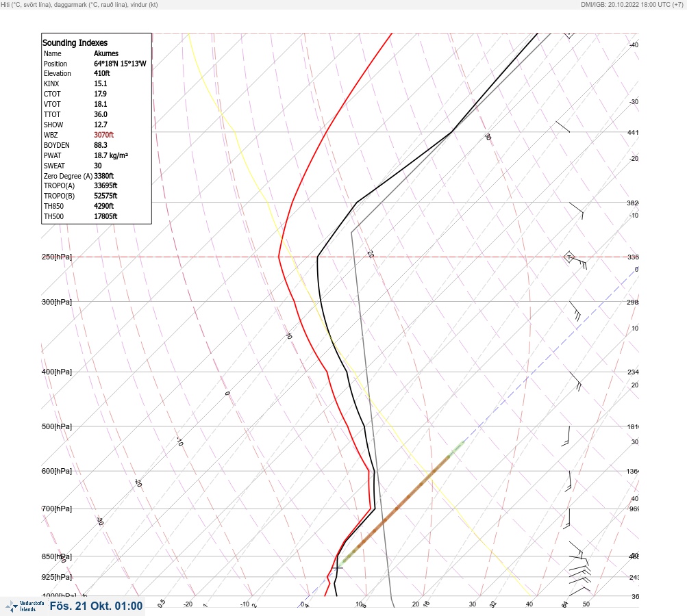Click the black temperature line at 500 hPa
This screenshot has height=616, width=687.
(x=364, y=427)
